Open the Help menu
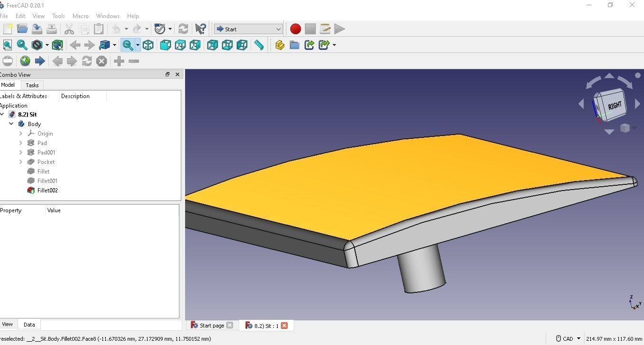 tap(133, 16)
